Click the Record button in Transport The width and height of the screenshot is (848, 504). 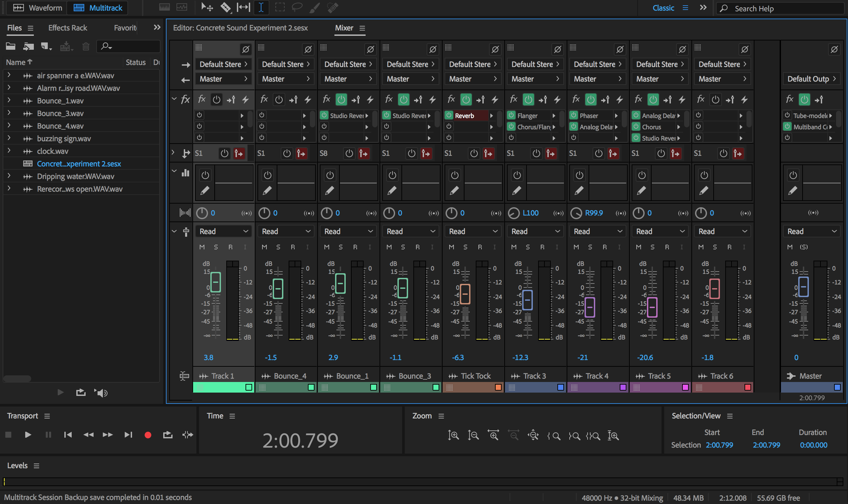click(147, 435)
